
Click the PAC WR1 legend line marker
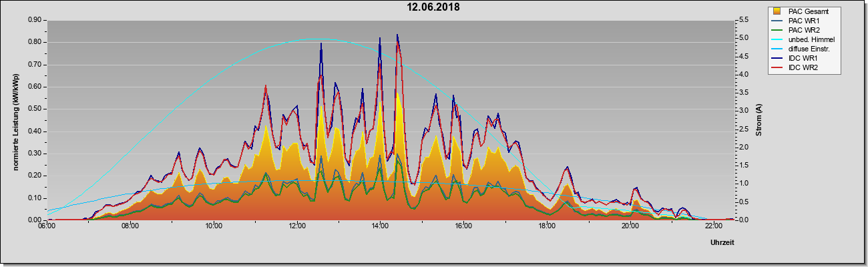coord(777,21)
